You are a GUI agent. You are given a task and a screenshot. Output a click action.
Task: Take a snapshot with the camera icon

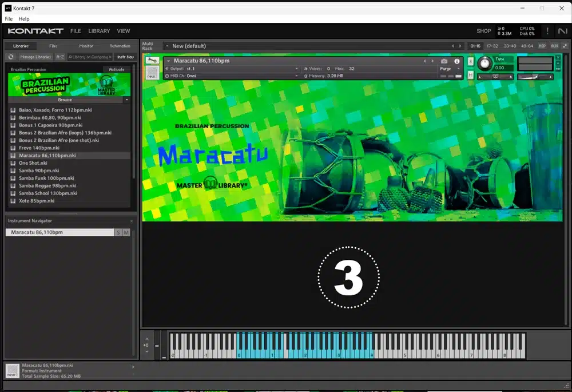pos(444,61)
